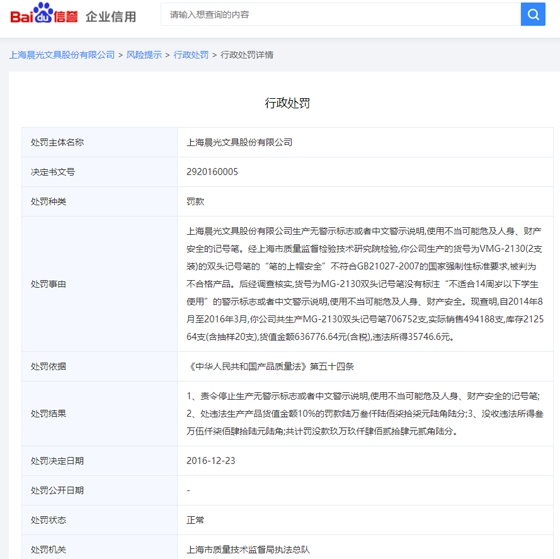Select 处罚结果 label cell
This screenshot has width=560, height=559.
coord(100,414)
